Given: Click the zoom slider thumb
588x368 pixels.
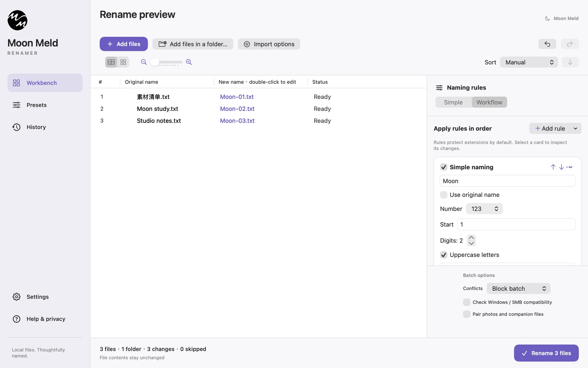Looking at the screenshot, I should point(155,62).
